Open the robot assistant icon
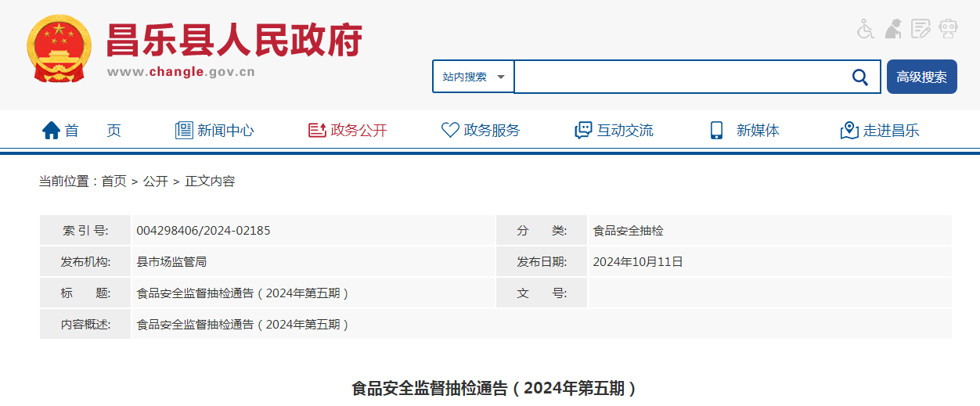This screenshot has height=406, width=980. tap(949, 29)
